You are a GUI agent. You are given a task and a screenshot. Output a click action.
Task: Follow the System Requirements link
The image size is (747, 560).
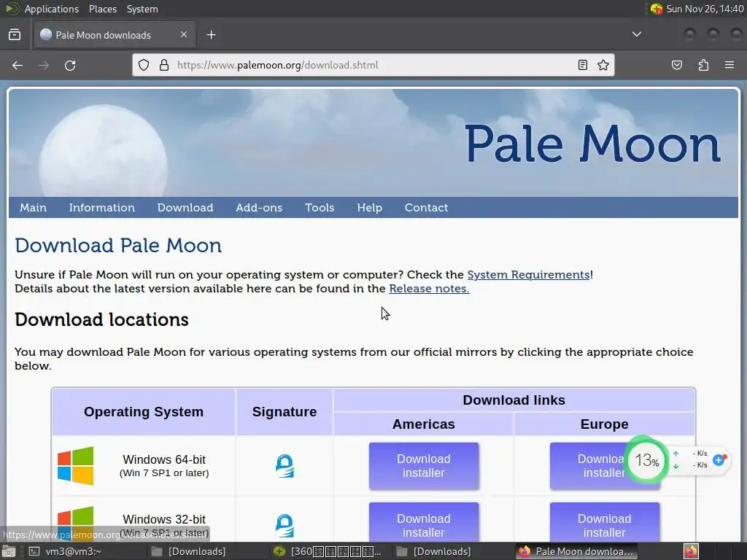point(528,275)
